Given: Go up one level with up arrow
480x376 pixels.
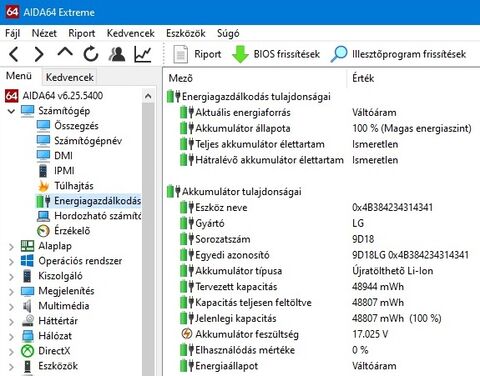Looking at the screenshot, I should pos(65,53).
